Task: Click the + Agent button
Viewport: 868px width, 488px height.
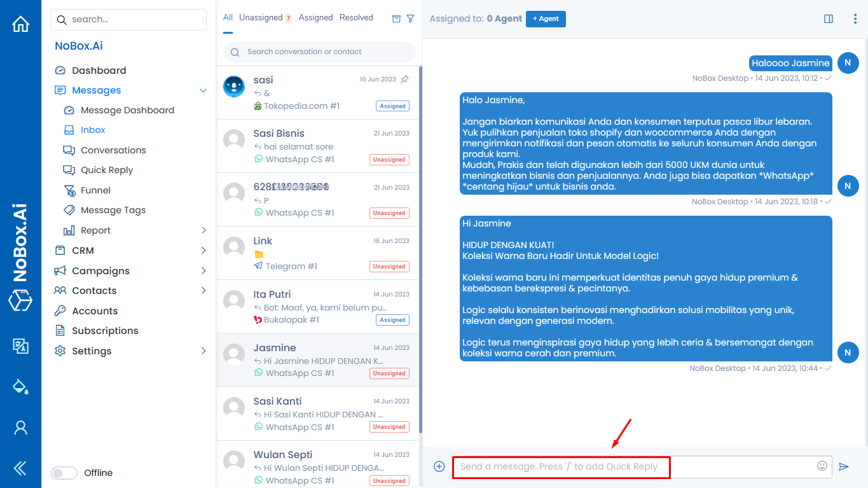Action: (546, 19)
